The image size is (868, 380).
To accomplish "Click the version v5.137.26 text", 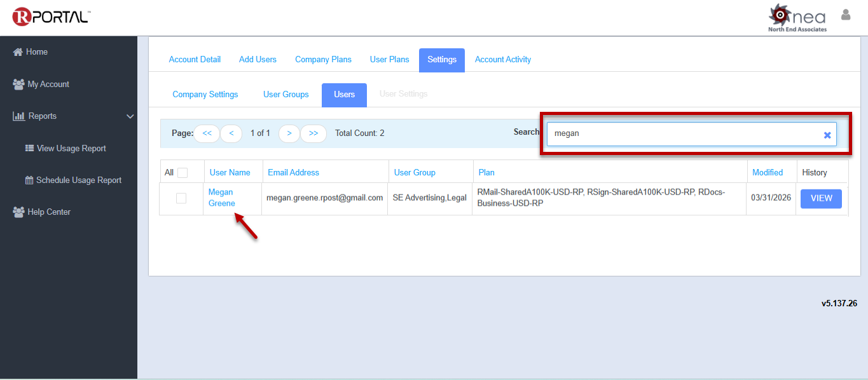I will point(839,304).
